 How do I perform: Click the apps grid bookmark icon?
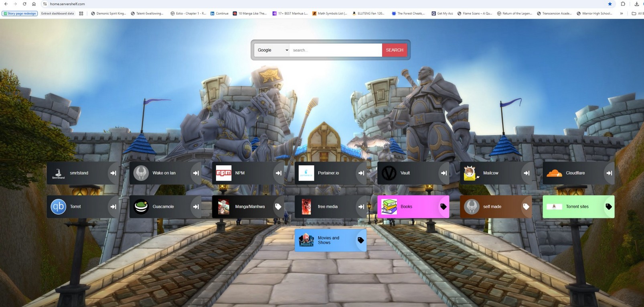[x=81, y=13]
